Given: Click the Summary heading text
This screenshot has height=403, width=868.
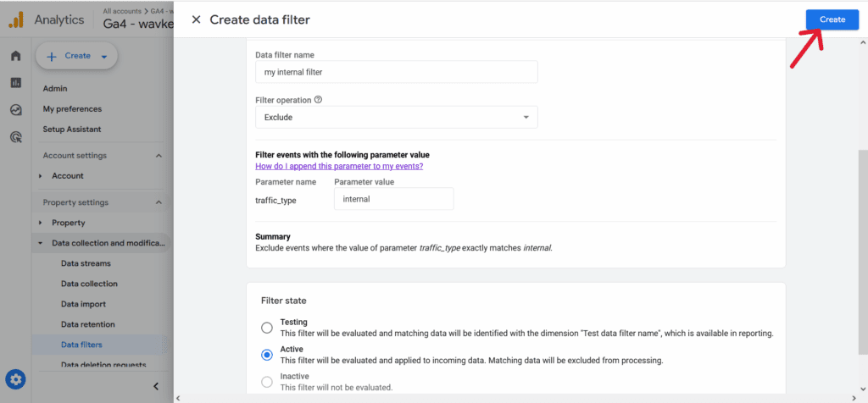Looking at the screenshot, I should coord(273,236).
